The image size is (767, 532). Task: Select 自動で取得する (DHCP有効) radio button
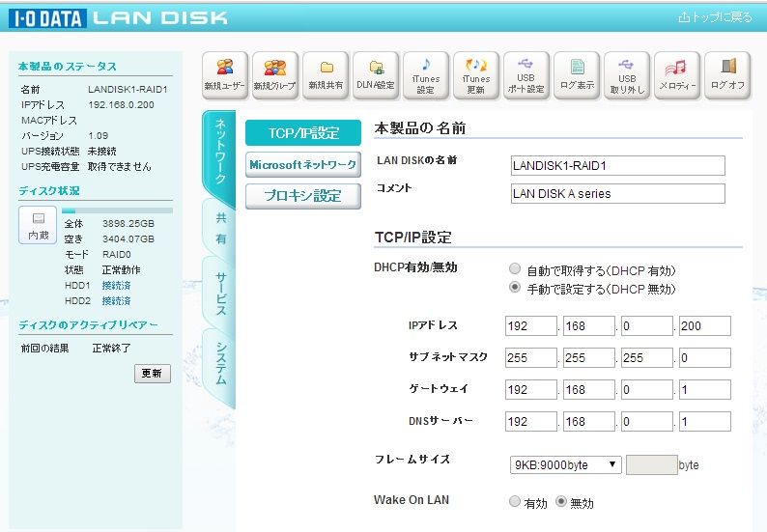point(515,268)
